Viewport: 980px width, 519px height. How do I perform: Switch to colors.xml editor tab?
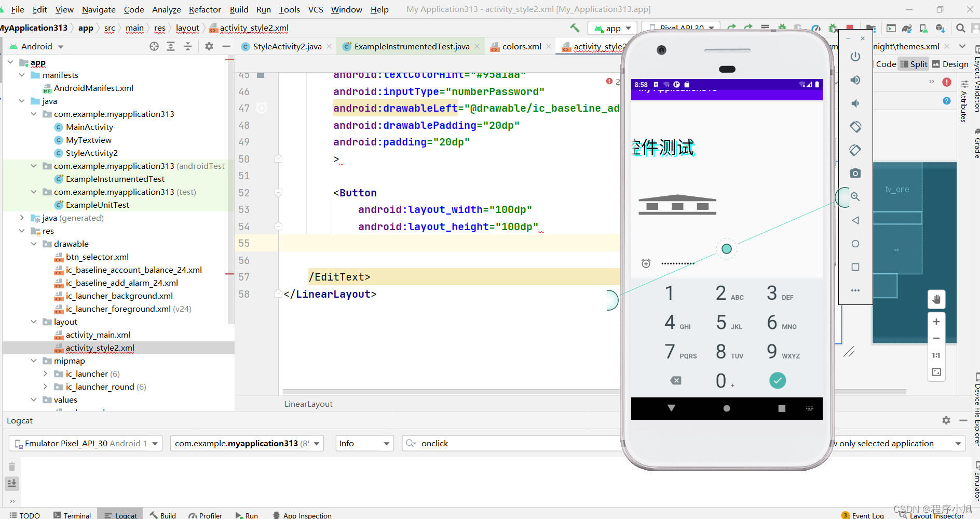tap(521, 46)
